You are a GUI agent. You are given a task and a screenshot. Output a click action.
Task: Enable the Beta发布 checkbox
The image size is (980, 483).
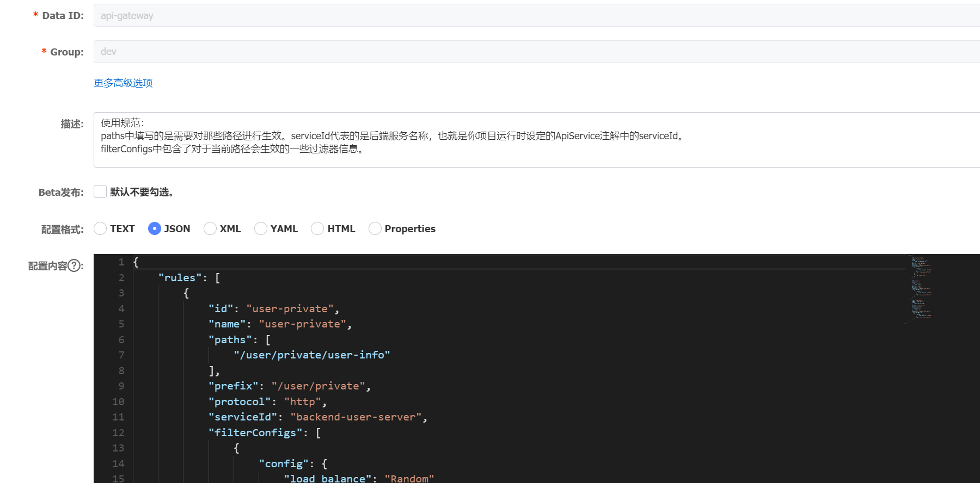(100, 191)
